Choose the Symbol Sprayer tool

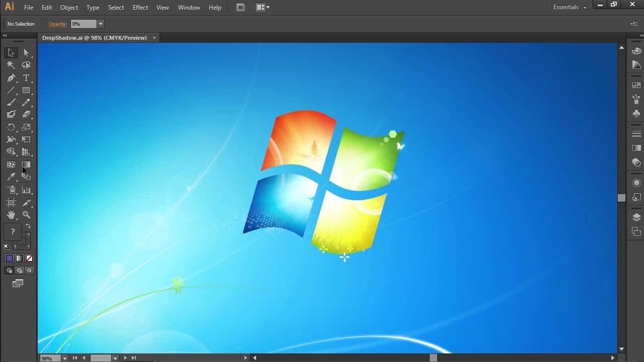click(x=11, y=190)
